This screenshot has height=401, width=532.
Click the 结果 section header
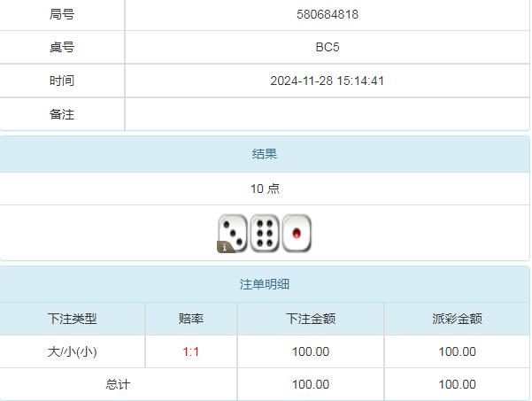tap(265, 154)
